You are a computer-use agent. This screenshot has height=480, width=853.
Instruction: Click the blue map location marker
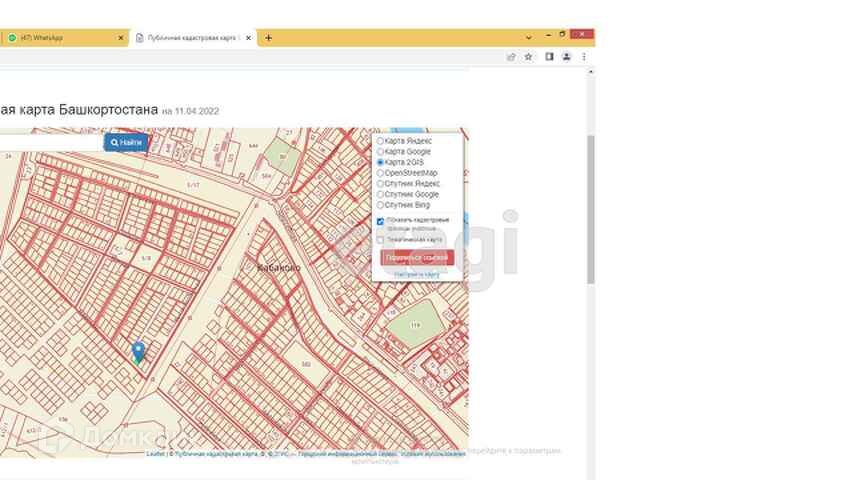coord(138,351)
